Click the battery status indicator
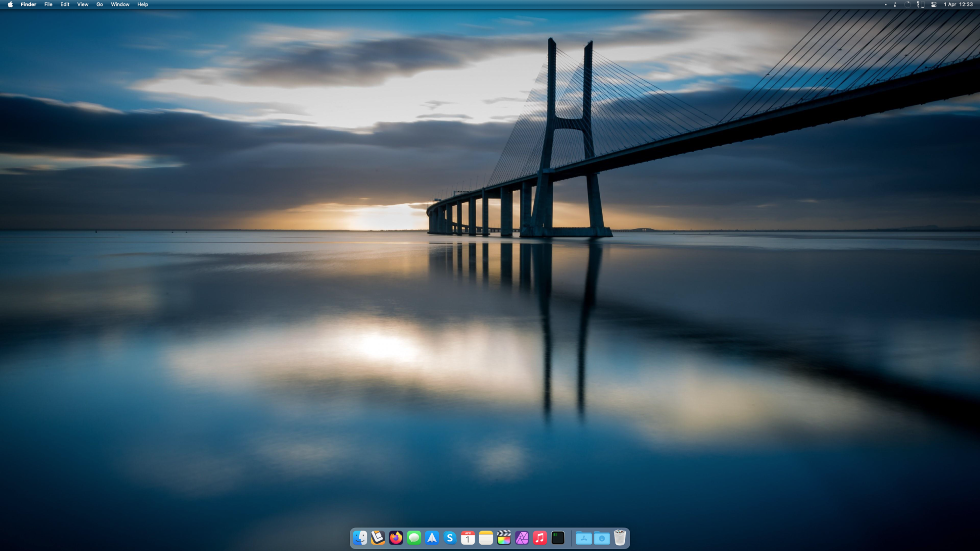 click(x=921, y=4)
